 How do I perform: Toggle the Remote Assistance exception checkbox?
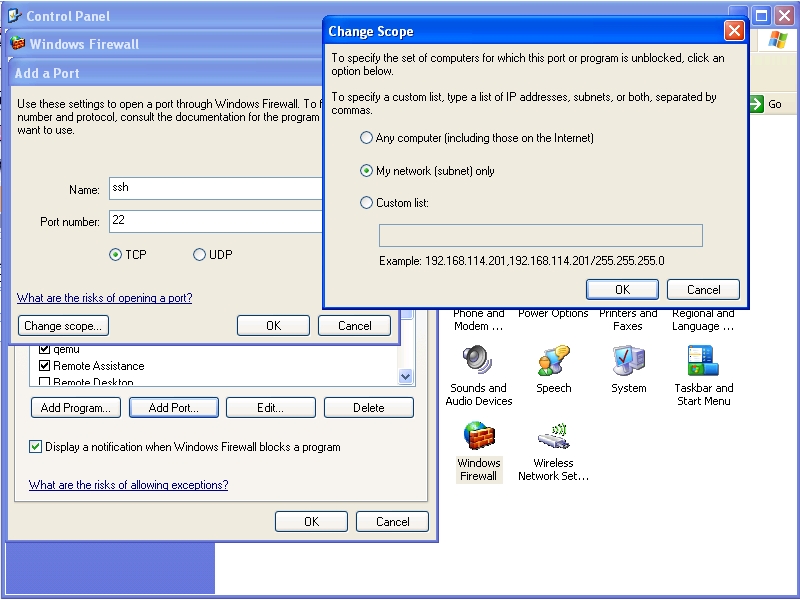(x=44, y=366)
